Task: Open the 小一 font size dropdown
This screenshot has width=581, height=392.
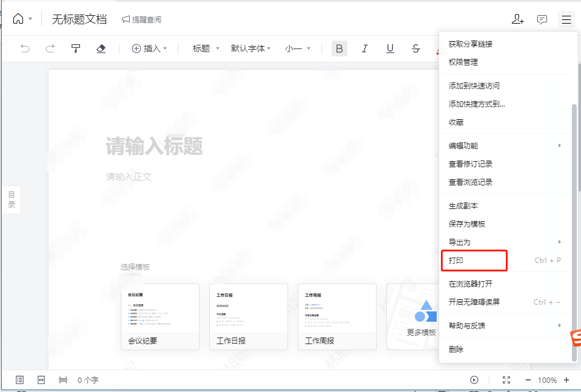Action: click(298, 48)
